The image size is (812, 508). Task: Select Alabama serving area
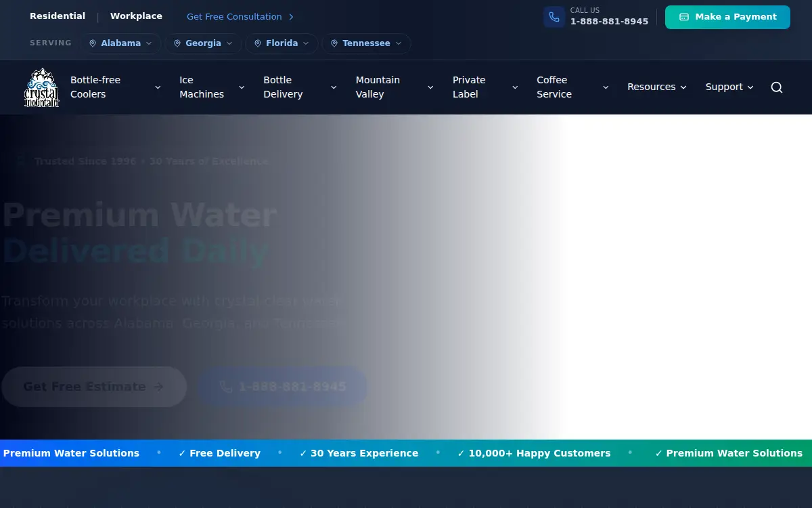[120, 43]
